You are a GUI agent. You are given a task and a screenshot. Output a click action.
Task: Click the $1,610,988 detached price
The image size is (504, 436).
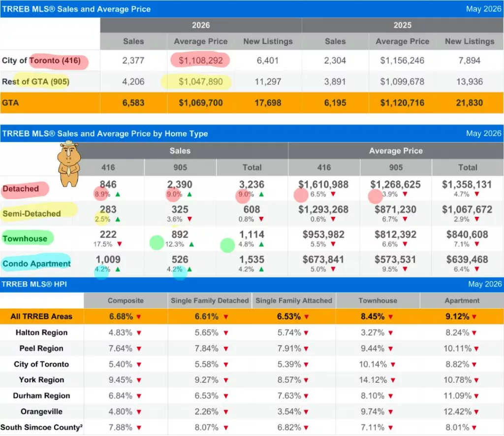point(323,184)
